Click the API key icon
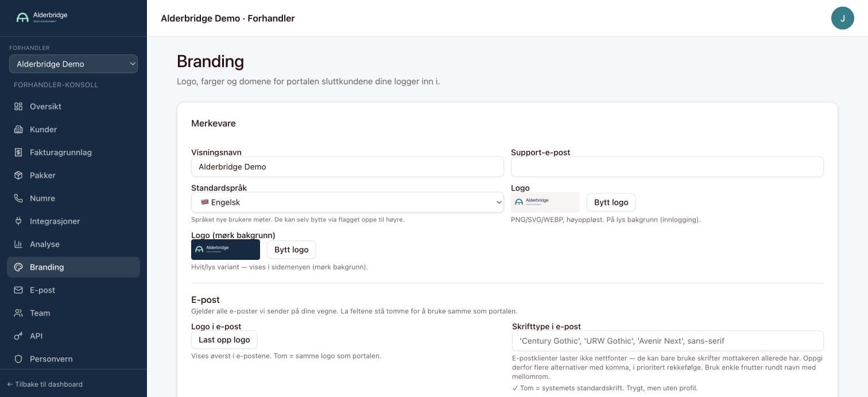The image size is (868, 397). (x=18, y=336)
